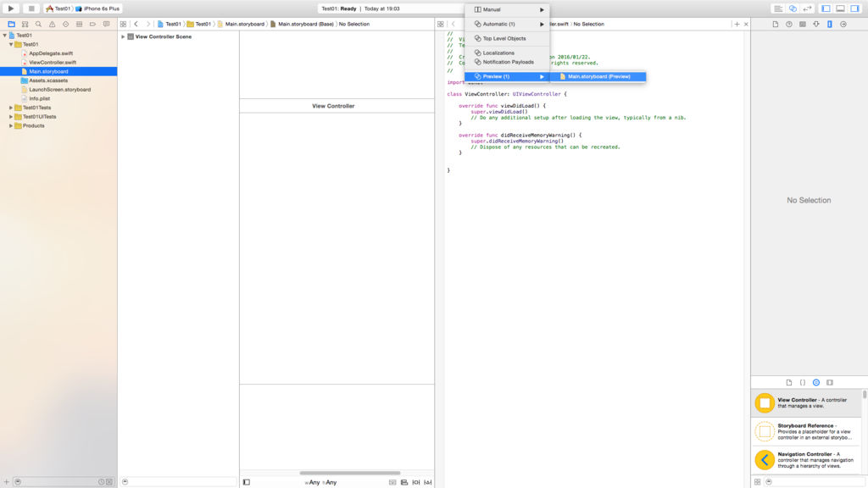
Task: Select Assets.xcassets in navigator
Action: click(48, 80)
